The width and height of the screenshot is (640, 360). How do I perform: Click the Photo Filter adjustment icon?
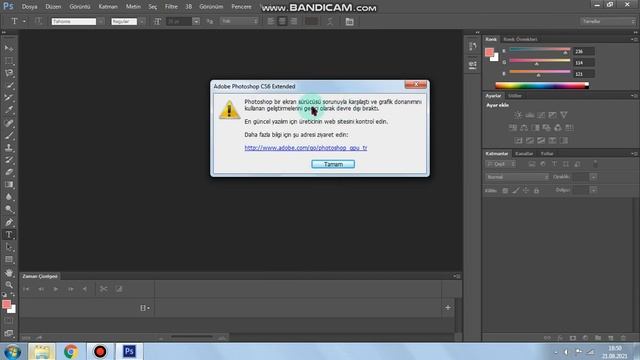pos(547,128)
